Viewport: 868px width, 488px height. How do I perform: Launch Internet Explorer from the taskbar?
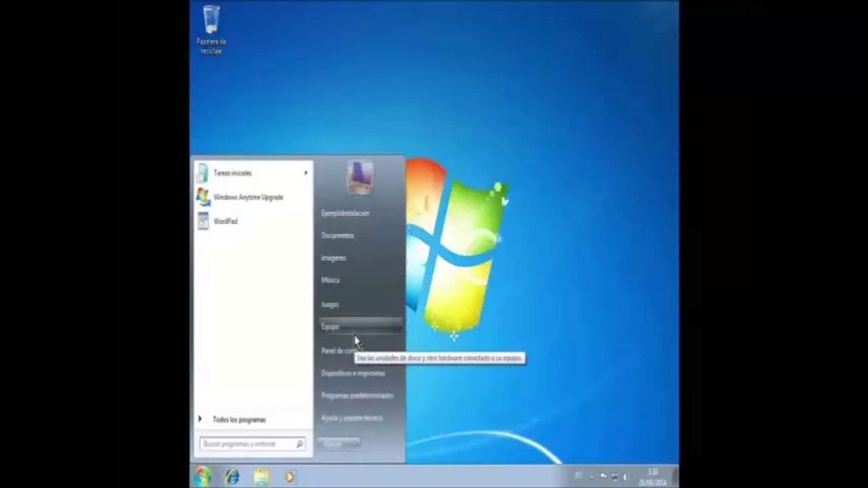tap(232, 476)
